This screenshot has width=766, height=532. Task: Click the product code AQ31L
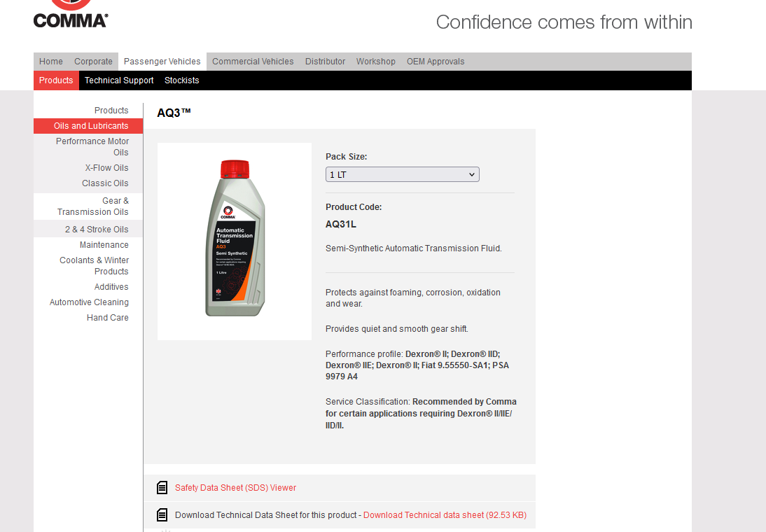point(341,224)
